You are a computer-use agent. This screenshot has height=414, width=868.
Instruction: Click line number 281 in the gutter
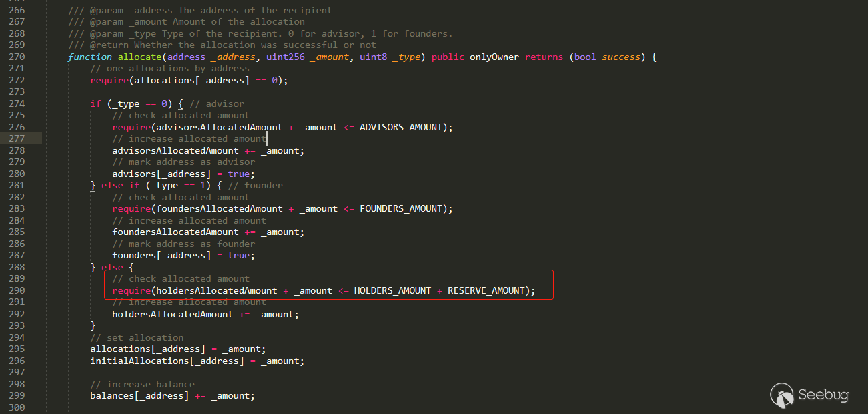click(17, 186)
